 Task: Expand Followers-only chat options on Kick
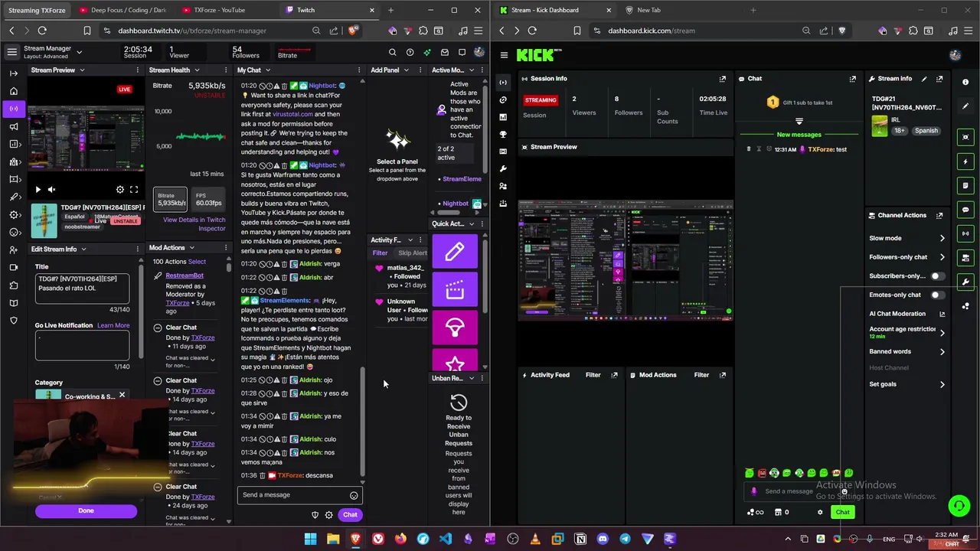point(942,257)
